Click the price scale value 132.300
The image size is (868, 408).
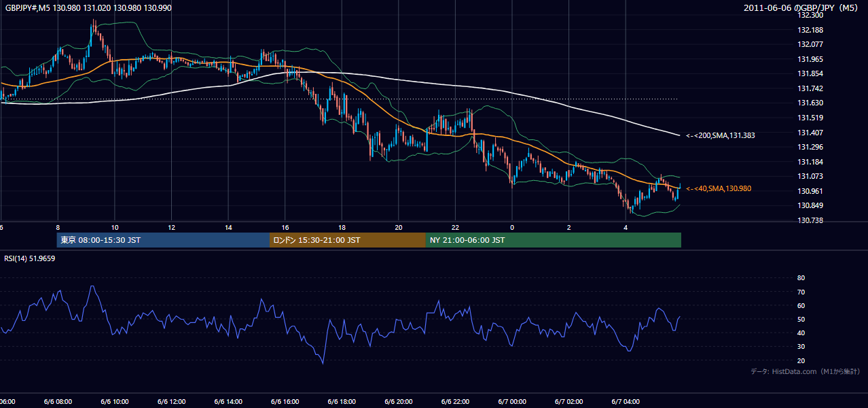(x=810, y=15)
